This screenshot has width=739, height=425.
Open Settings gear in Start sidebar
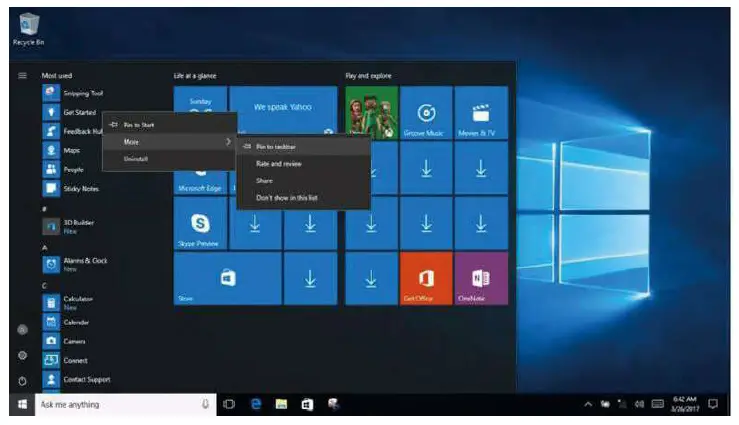coord(22,355)
